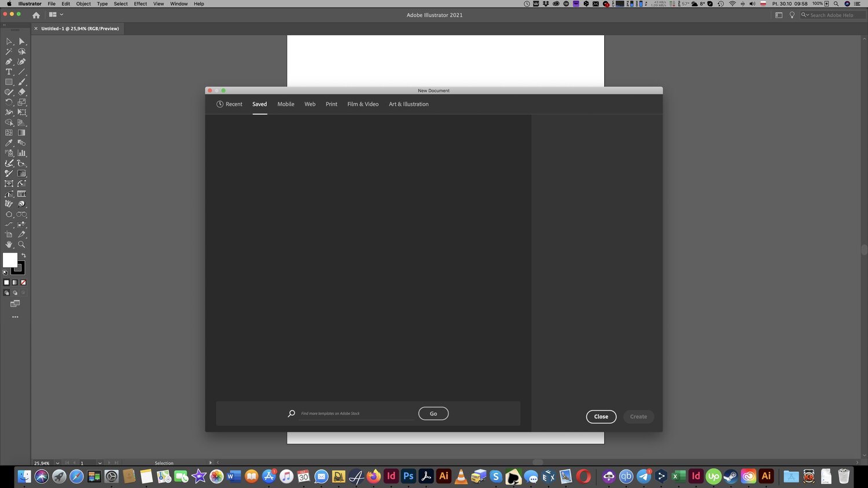Select the Pen tool
The image size is (868, 488).
(x=9, y=62)
